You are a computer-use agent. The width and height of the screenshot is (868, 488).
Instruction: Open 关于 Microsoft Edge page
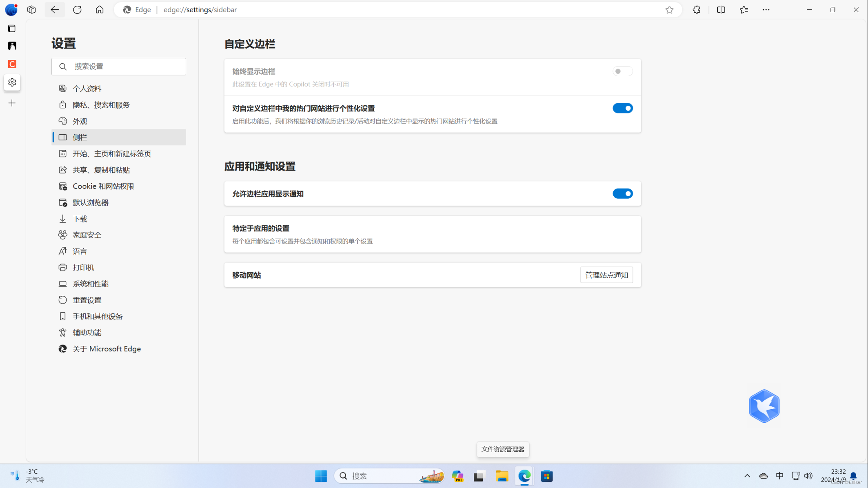tap(107, 348)
